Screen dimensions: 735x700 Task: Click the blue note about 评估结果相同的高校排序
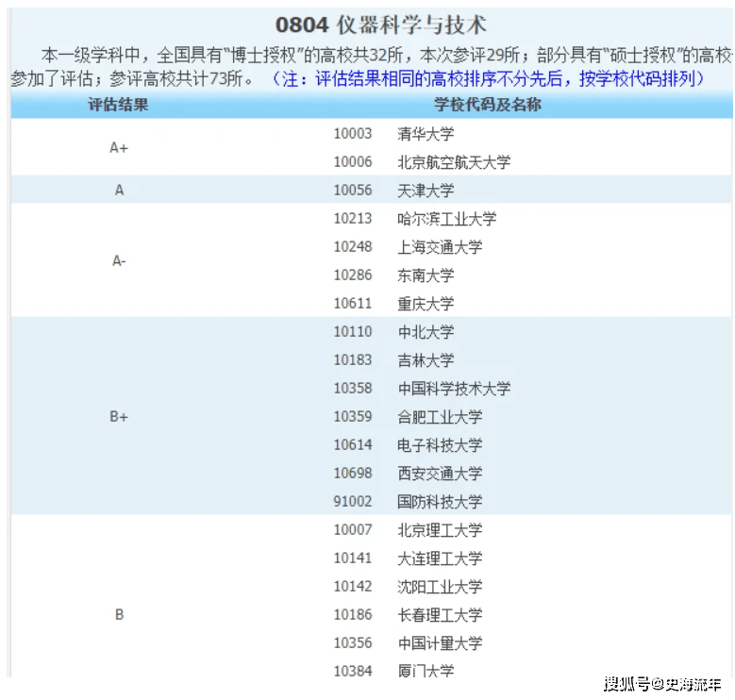coord(488,78)
